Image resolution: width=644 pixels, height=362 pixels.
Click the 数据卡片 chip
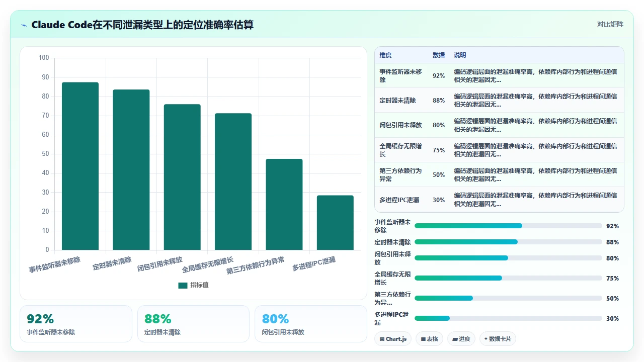[498, 339]
